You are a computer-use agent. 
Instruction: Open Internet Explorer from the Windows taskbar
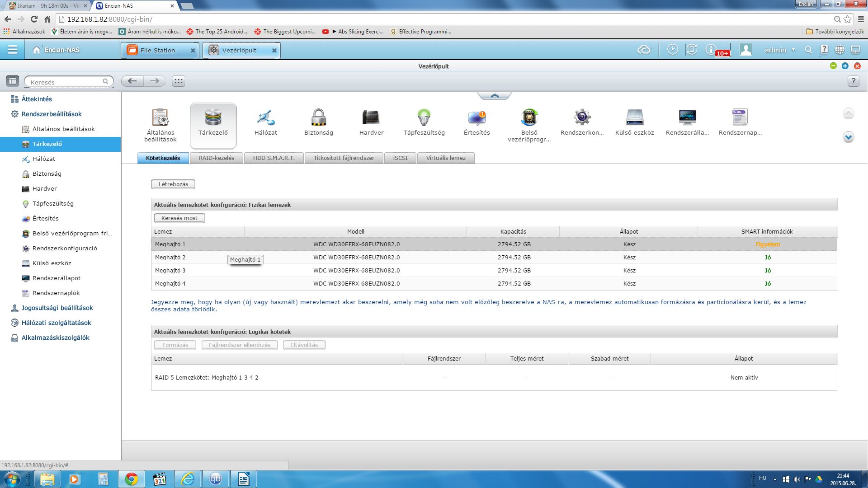(187, 479)
